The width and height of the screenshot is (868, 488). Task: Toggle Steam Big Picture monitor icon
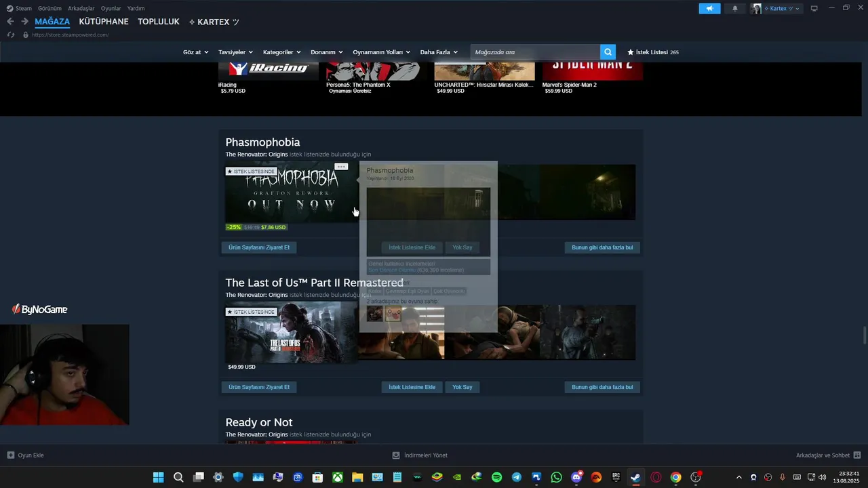click(814, 8)
